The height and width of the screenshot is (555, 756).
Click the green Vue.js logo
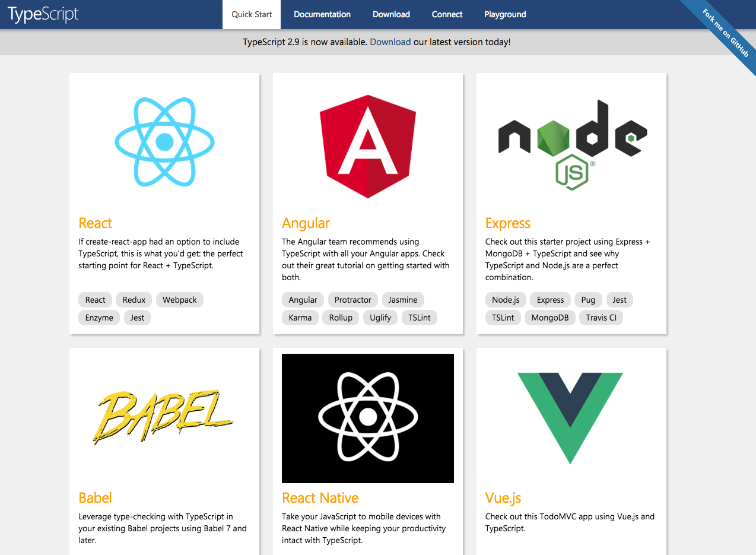coord(570,418)
